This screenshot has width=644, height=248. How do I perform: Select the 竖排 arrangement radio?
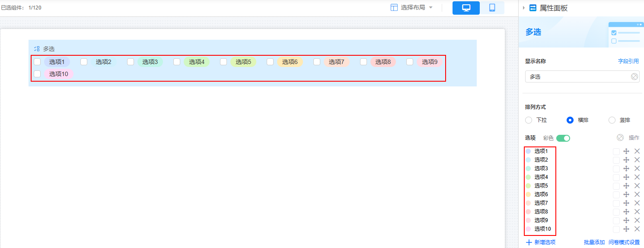click(x=612, y=120)
